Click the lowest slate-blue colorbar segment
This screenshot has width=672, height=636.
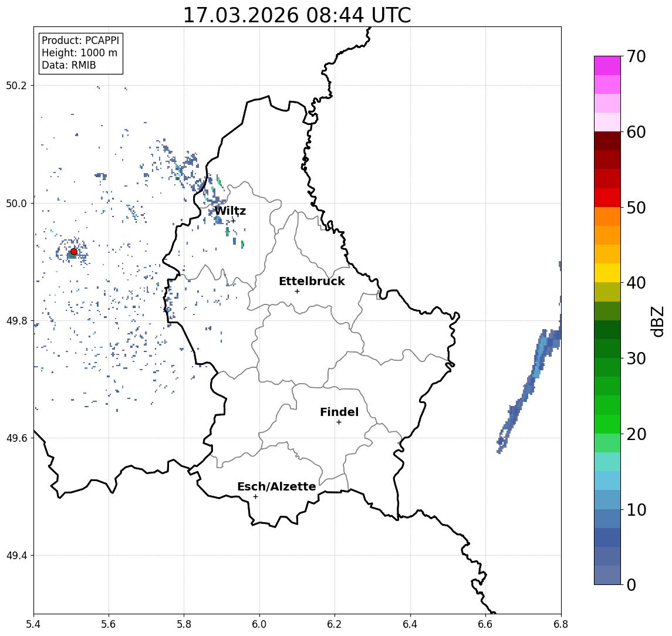(x=607, y=575)
